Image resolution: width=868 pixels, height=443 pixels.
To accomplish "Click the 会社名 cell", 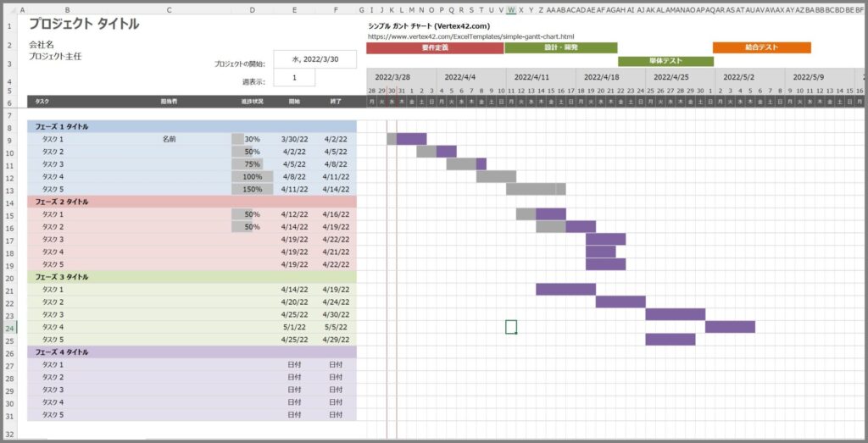I will click(x=42, y=44).
